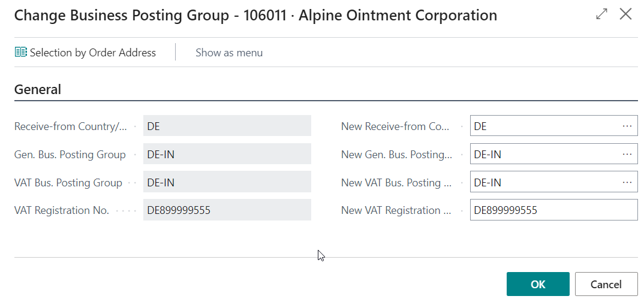Click Show as menu
644x305 pixels.
(x=229, y=53)
